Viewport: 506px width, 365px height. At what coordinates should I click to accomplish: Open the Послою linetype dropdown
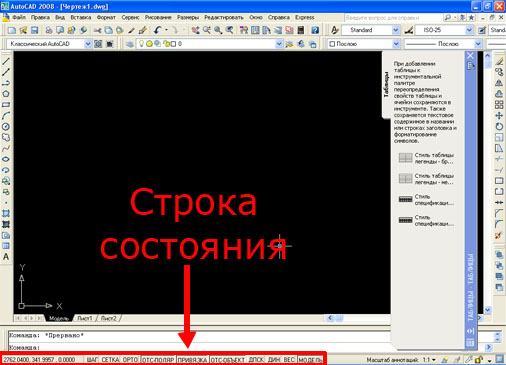pyautogui.click(x=478, y=44)
